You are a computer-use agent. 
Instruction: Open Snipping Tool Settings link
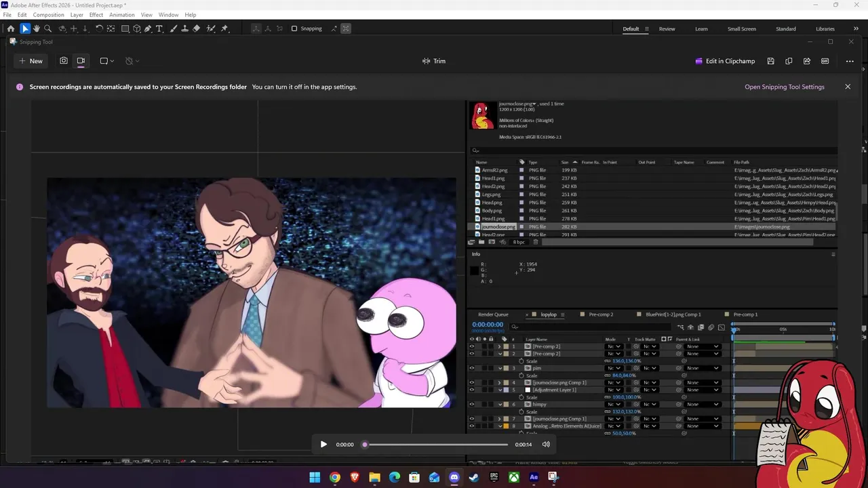785,87
